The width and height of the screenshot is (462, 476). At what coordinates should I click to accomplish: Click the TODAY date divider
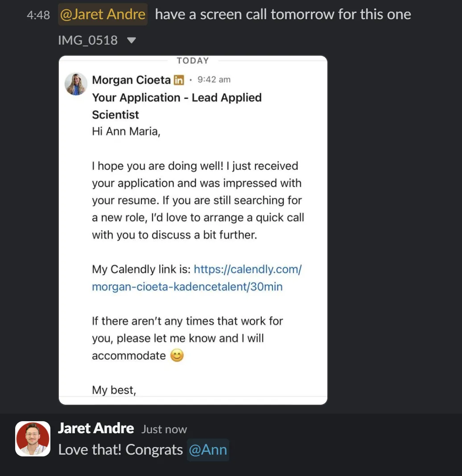click(x=193, y=61)
